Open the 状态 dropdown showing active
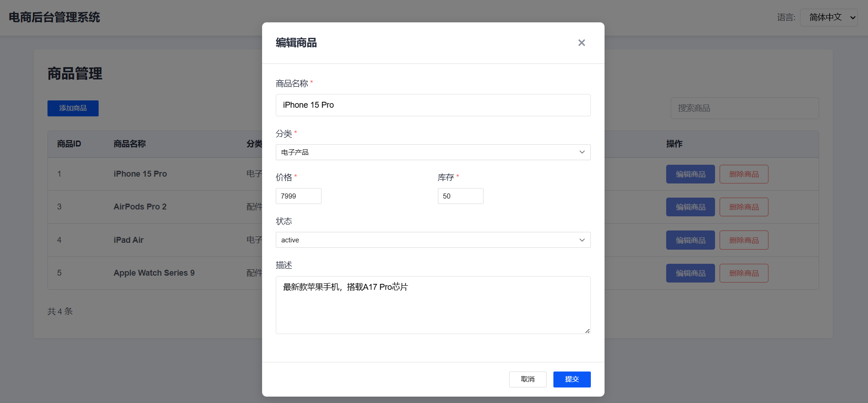The width and height of the screenshot is (868, 403). point(433,240)
